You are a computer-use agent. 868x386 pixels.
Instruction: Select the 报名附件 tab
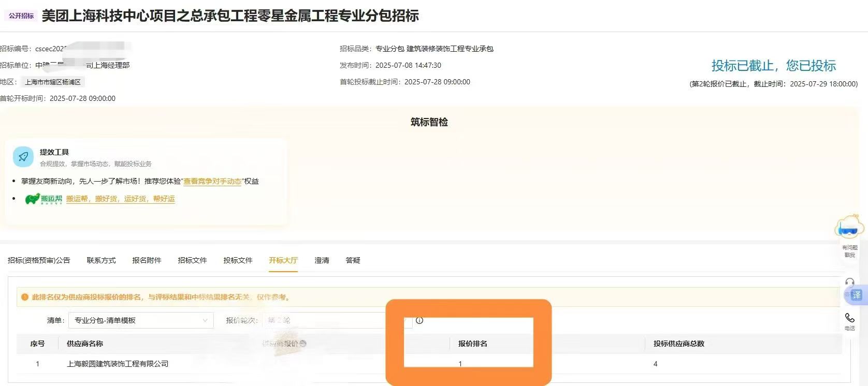[x=147, y=260]
